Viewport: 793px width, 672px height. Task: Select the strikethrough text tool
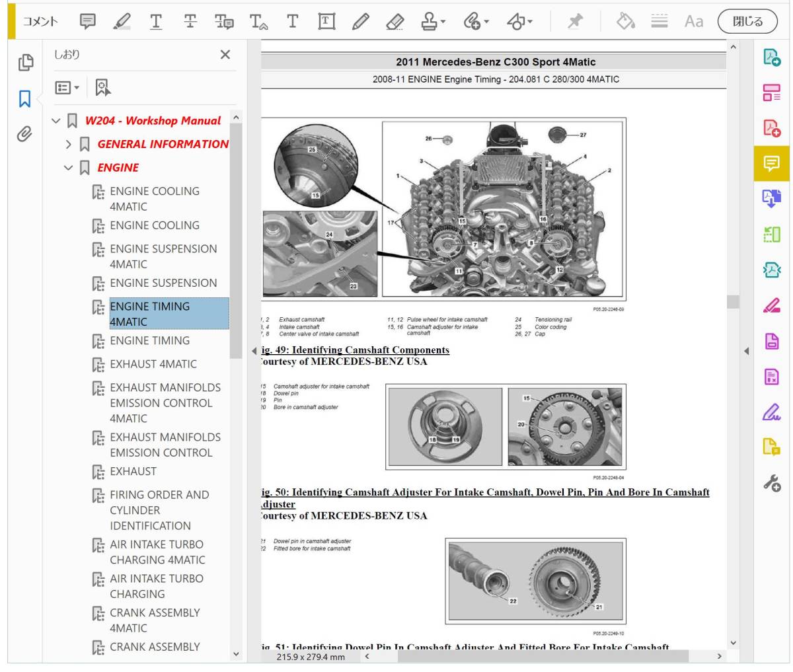click(190, 21)
